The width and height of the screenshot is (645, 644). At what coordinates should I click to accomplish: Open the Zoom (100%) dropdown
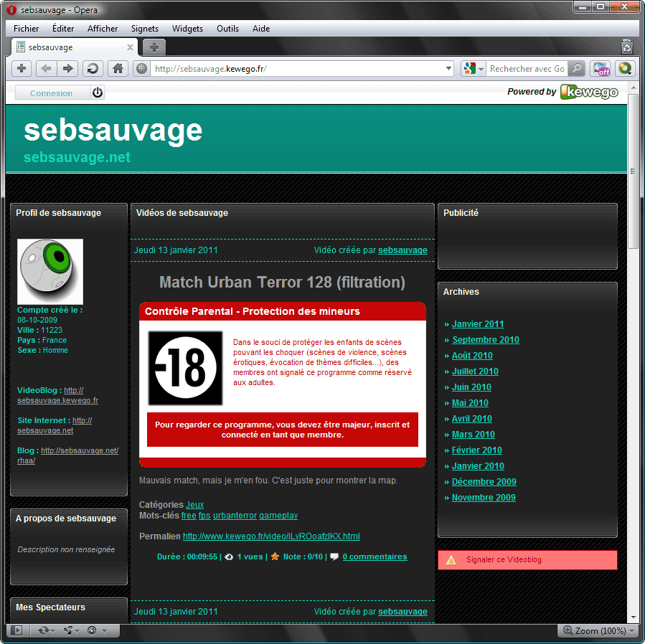[x=598, y=630]
